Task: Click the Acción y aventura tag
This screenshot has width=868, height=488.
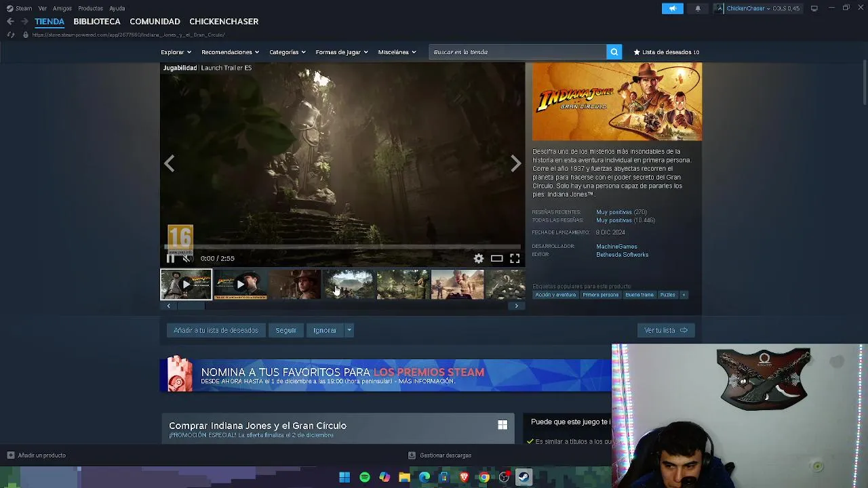Action: coord(555,295)
